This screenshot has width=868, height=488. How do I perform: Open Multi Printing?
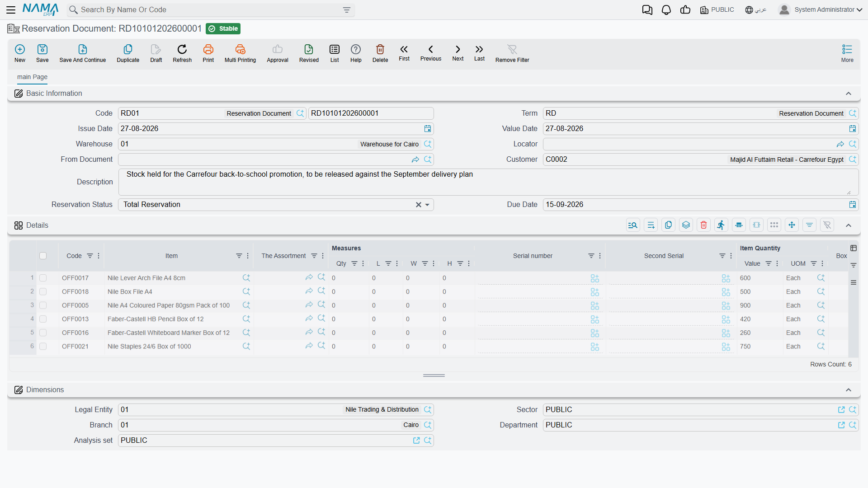click(x=240, y=53)
